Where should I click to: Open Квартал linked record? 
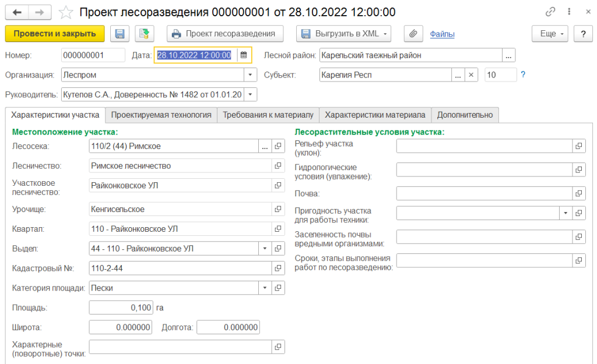click(278, 229)
